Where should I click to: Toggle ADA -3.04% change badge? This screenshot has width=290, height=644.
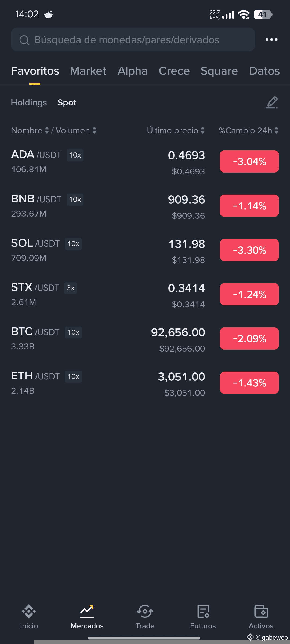[x=249, y=162]
